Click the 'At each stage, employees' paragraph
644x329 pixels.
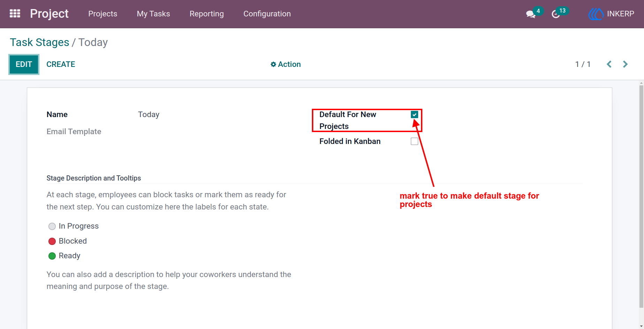point(166,201)
